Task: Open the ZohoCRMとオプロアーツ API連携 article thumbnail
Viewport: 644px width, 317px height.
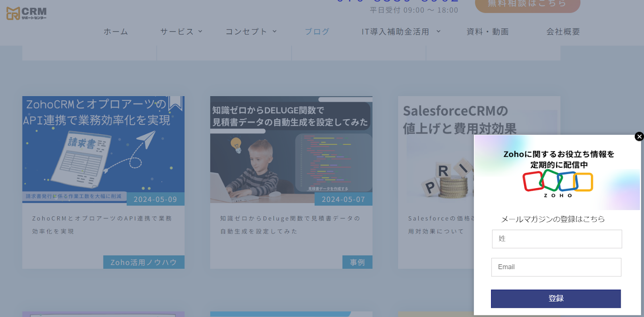Action: [103, 149]
